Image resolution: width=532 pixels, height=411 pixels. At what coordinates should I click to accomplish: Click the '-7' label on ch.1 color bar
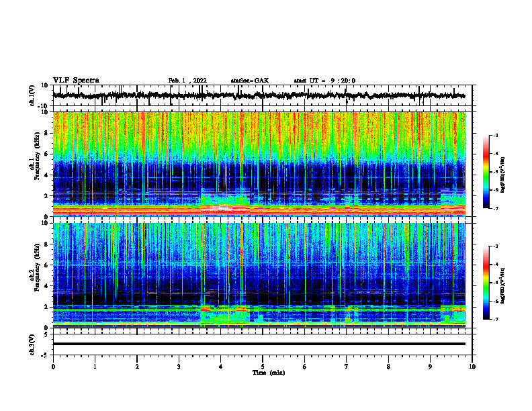point(495,208)
